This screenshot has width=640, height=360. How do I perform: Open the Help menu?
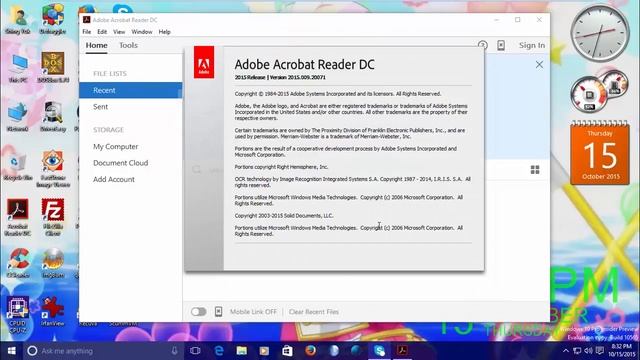[164, 32]
